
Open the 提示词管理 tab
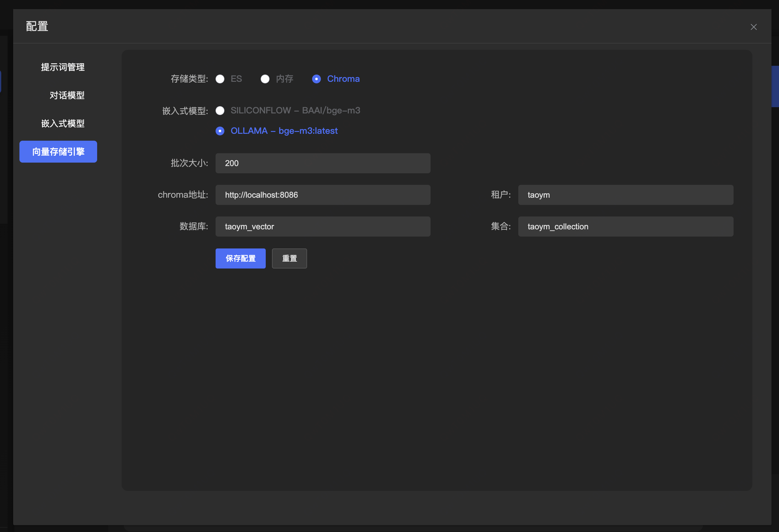(63, 67)
